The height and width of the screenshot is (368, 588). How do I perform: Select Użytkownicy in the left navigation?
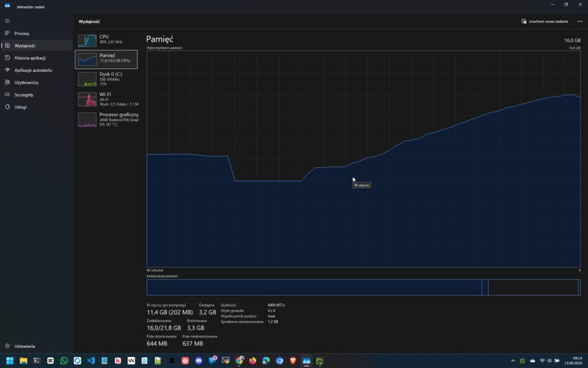(x=26, y=82)
